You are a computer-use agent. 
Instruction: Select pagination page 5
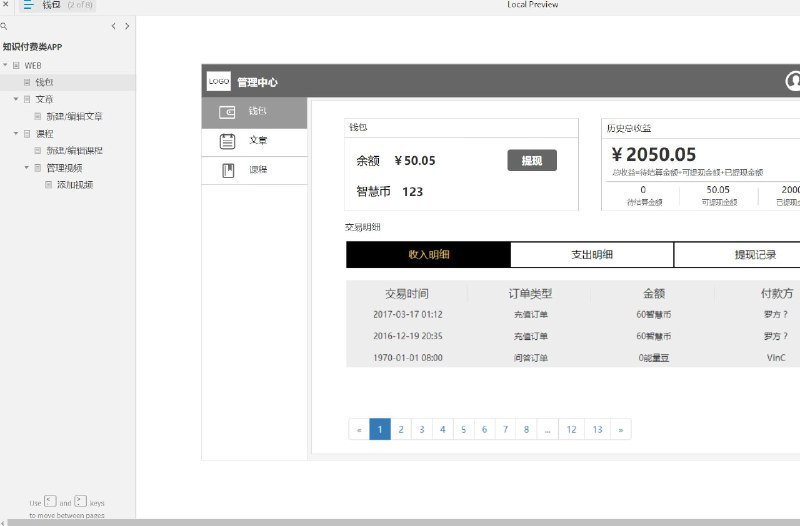pos(464,430)
